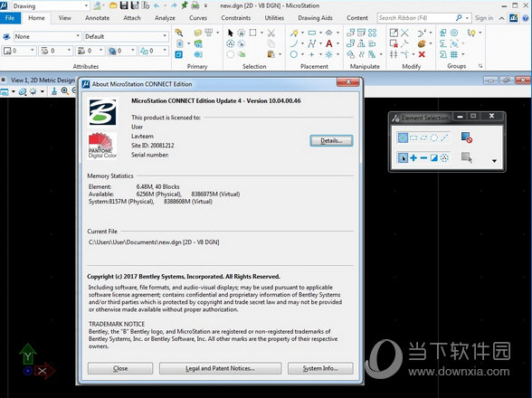
Task: Click the Details... button in the About dialog
Action: coord(331,140)
